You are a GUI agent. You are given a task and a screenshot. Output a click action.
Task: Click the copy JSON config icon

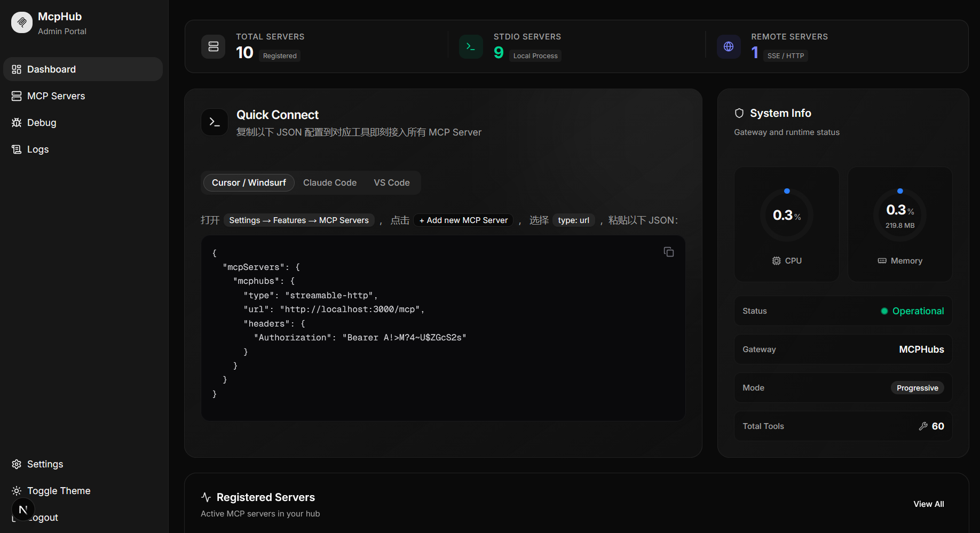point(668,251)
